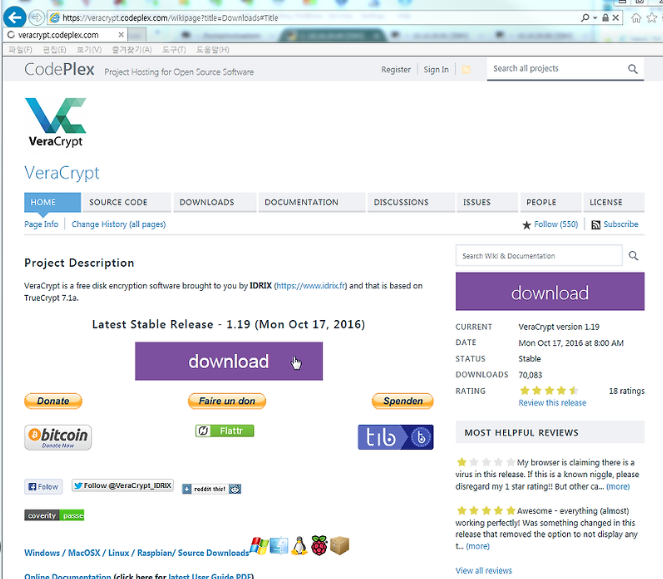The width and height of the screenshot is (663, 579).
Task: Click the Faire un don button
Action: pos(227,401)
